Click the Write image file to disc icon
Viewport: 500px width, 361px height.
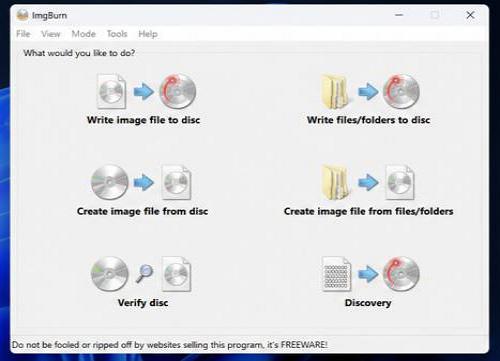[146, 91]
